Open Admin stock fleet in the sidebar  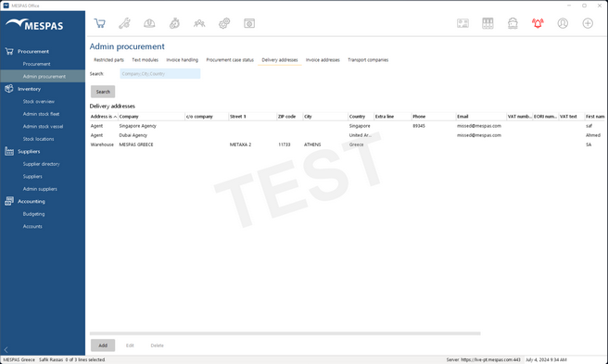click(x=41, y=114)
